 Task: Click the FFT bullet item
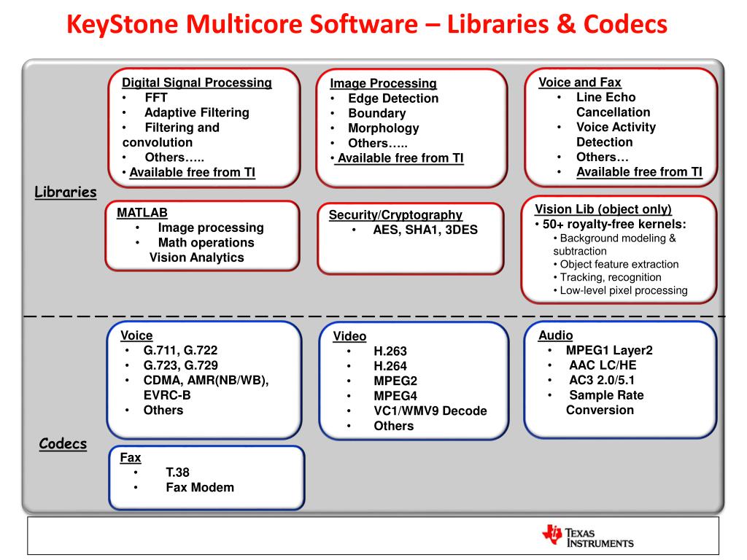(156, 98)
